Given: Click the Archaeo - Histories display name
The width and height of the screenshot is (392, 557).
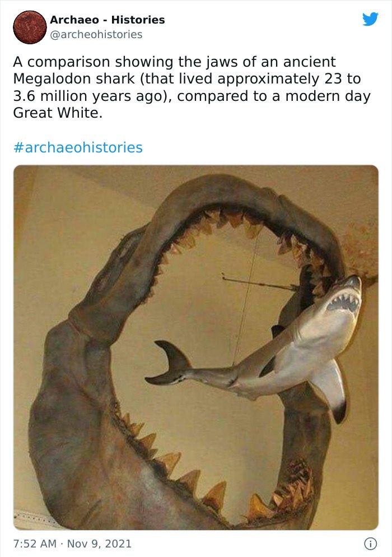Looking at the screenshot, I should point(107,20).
